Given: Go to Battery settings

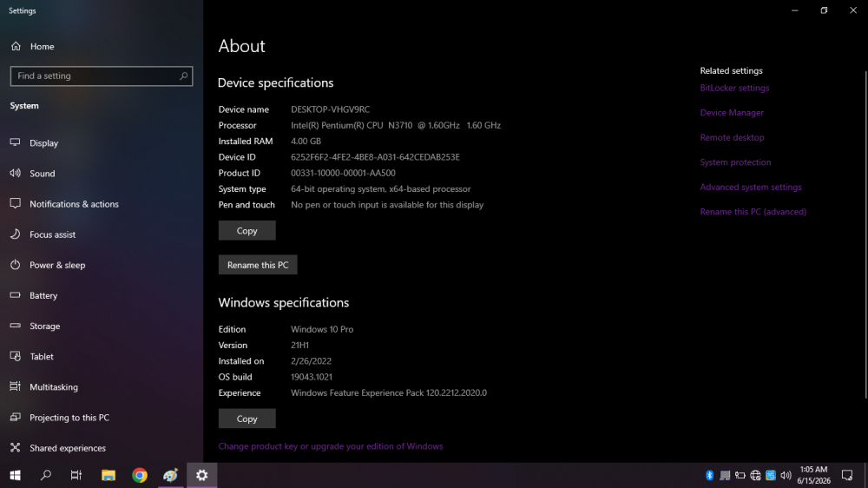Looking at the screenshot, I should (x=102, y=295).
